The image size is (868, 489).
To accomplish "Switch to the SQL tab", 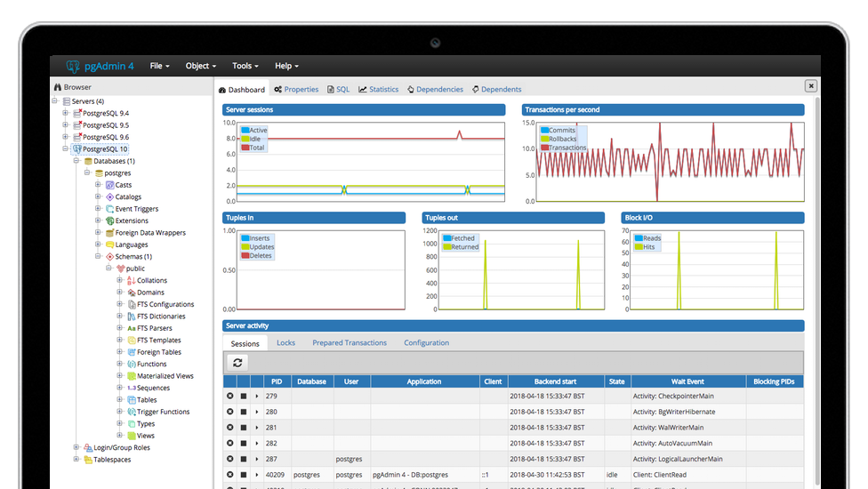I will [x=339, y=89].
